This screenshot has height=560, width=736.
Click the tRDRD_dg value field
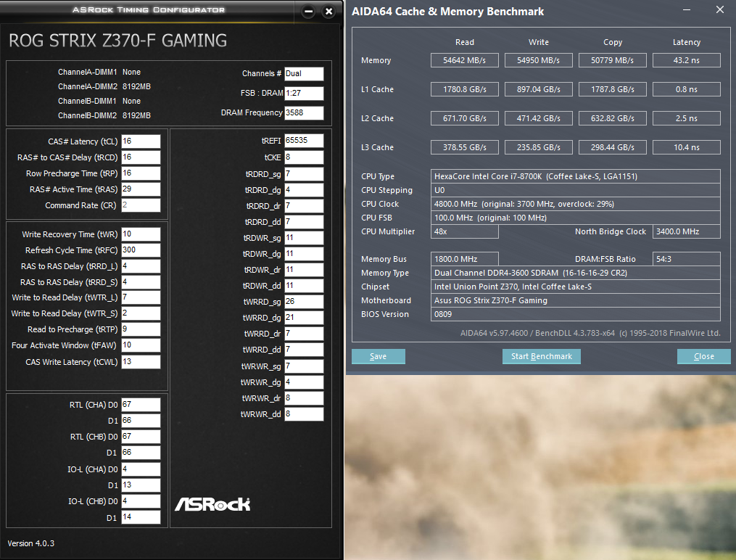click(304, 190)
